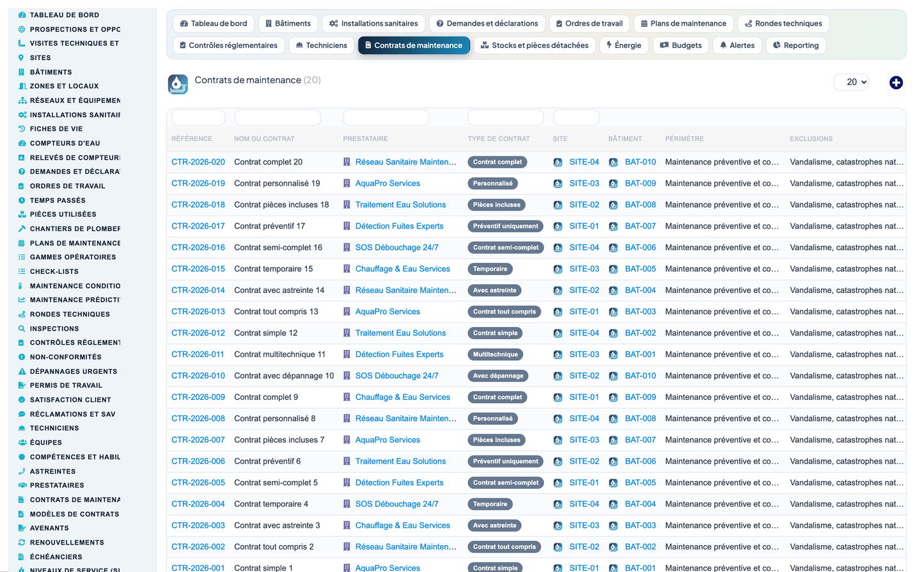Open Traitement Eau Solutions in the CTR-2026-018 row
This screenshot has width=924, height=572.
tap(400, 205)
